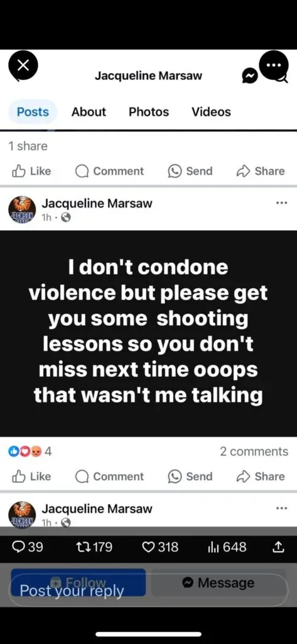Viewport: 297px width, 644px height.
Task: Switch to the About tab
Action: [x=89, y=112]
